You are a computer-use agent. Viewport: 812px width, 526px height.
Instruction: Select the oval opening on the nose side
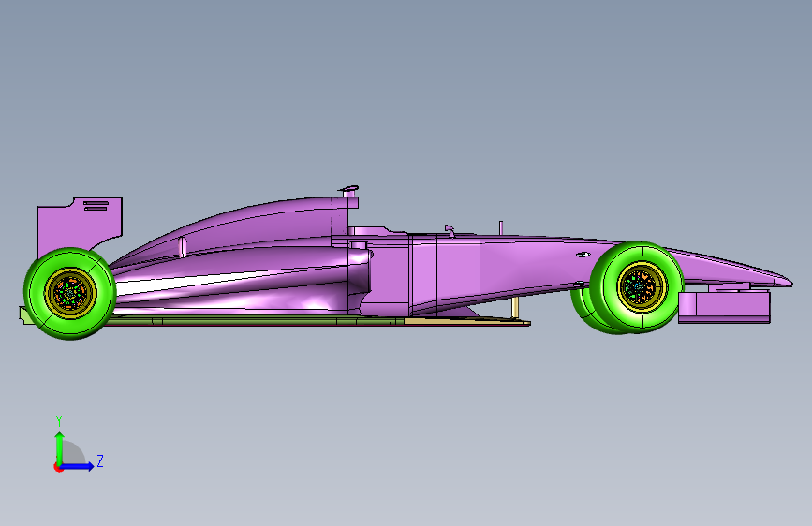(x=583, y=255)
